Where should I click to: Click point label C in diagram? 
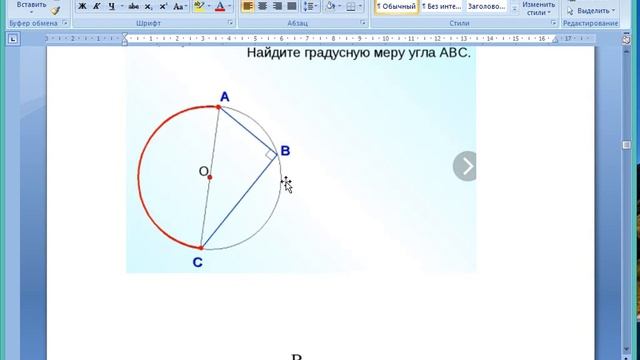pos(198,262)
